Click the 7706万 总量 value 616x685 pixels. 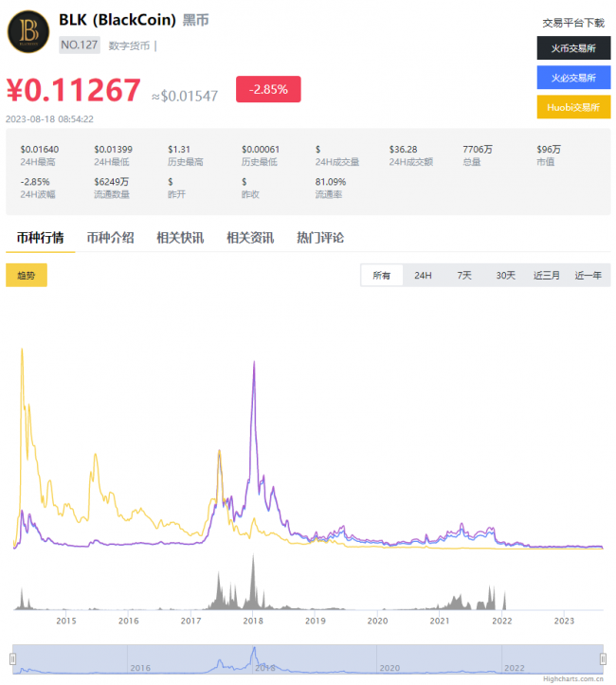click(x=478, y=150)
